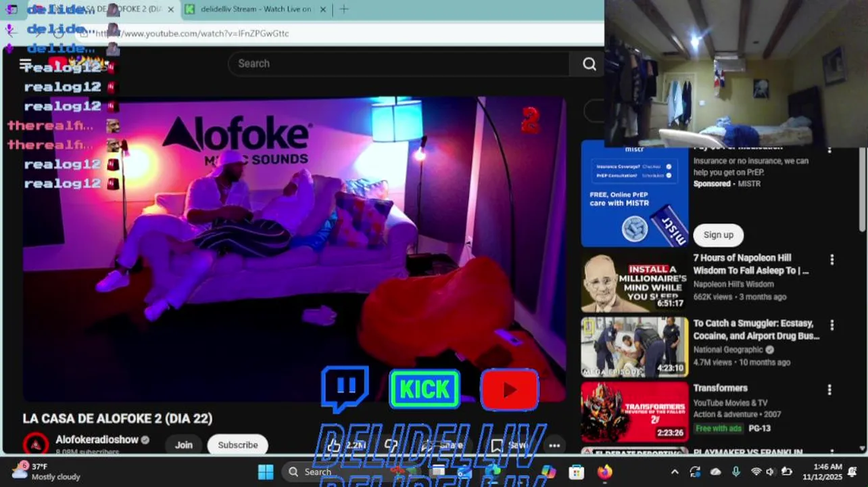Open the weather widget showing 37°F
Screen dimensions: 868x487
pyautogui.click(x=47, y=471)
